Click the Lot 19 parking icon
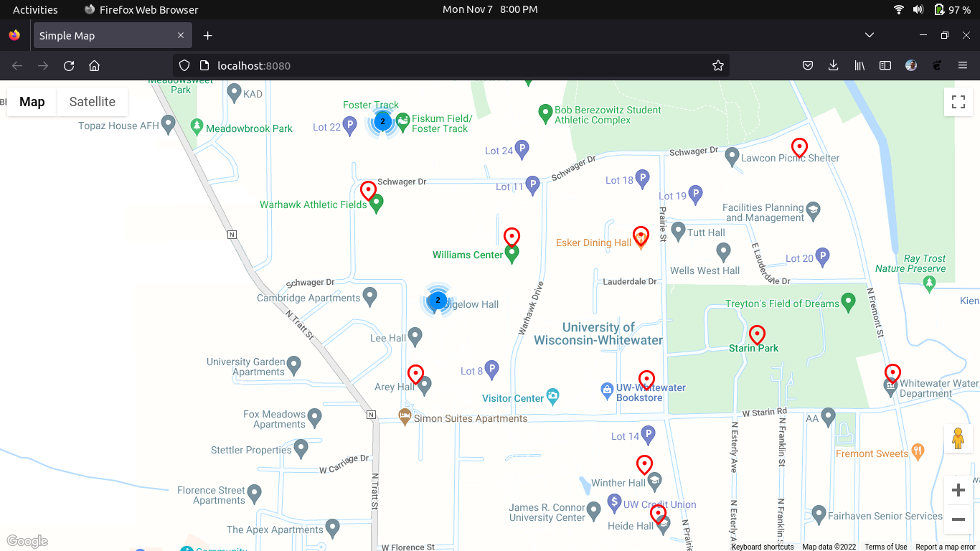 [695, 194]
